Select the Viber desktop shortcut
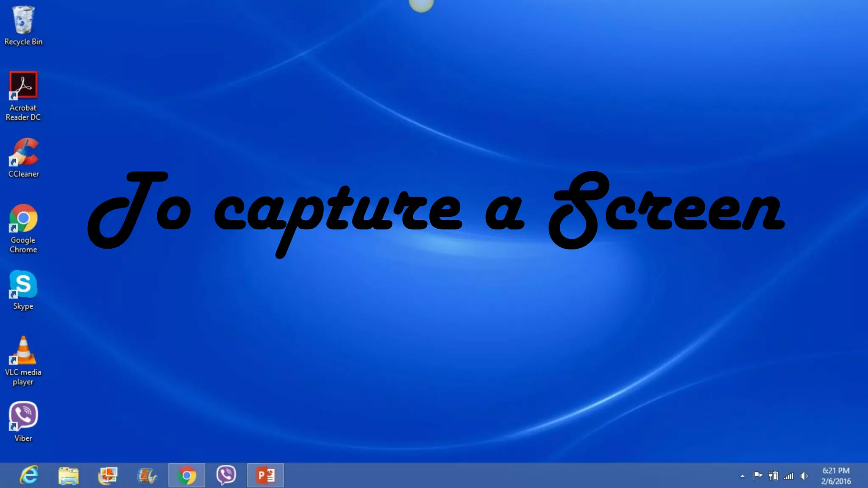The image size is (868, 488). click(x=23, y=422)
